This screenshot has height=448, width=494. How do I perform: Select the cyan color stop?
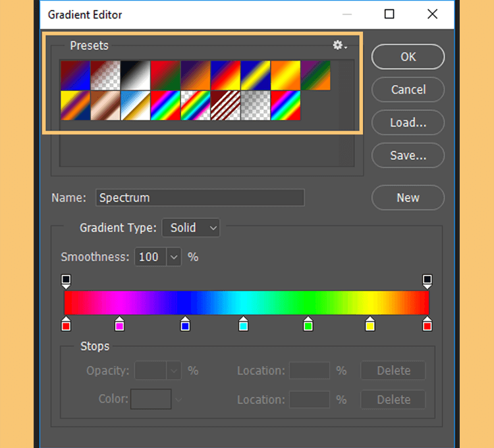coord(243,323)
